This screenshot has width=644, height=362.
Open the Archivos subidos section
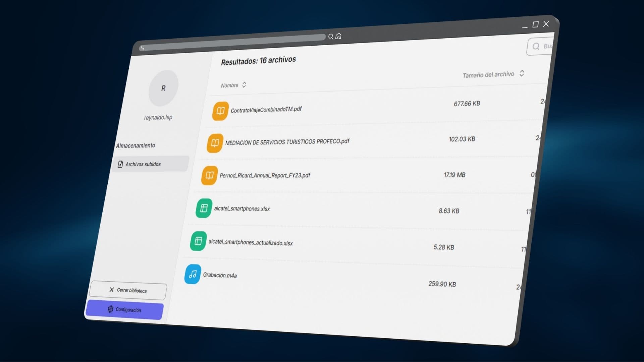point(150,164)
